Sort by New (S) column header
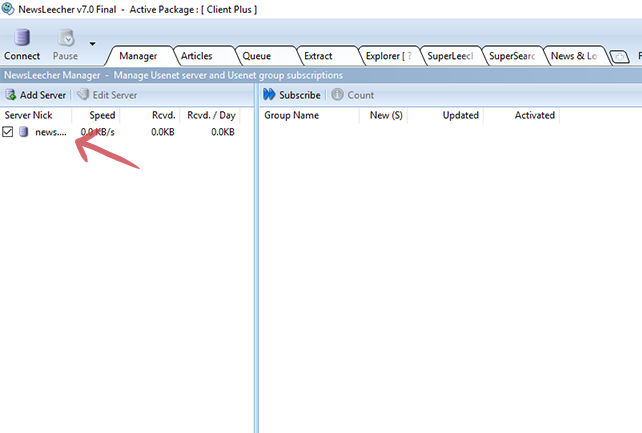Screen dimensions: 642x433 [x=384, y=115]
